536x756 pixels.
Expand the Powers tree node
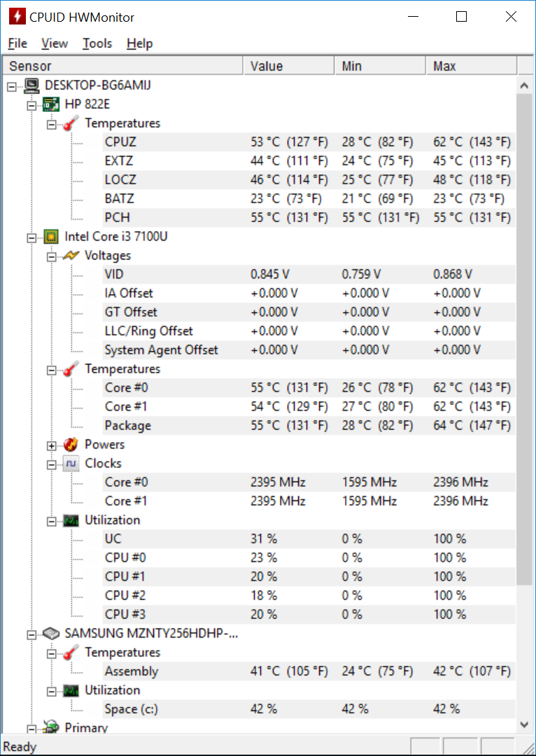point(51,445)
